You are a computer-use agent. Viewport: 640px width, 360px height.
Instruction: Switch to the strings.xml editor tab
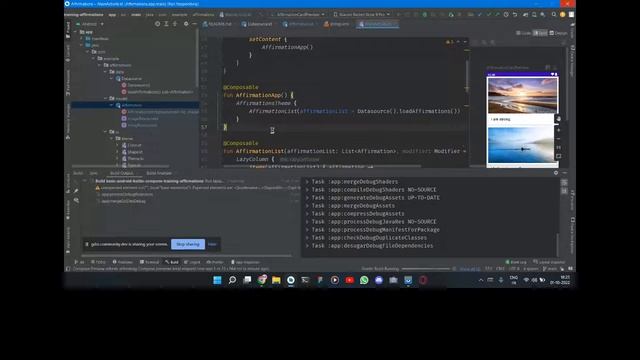click(x=337, y=24)
